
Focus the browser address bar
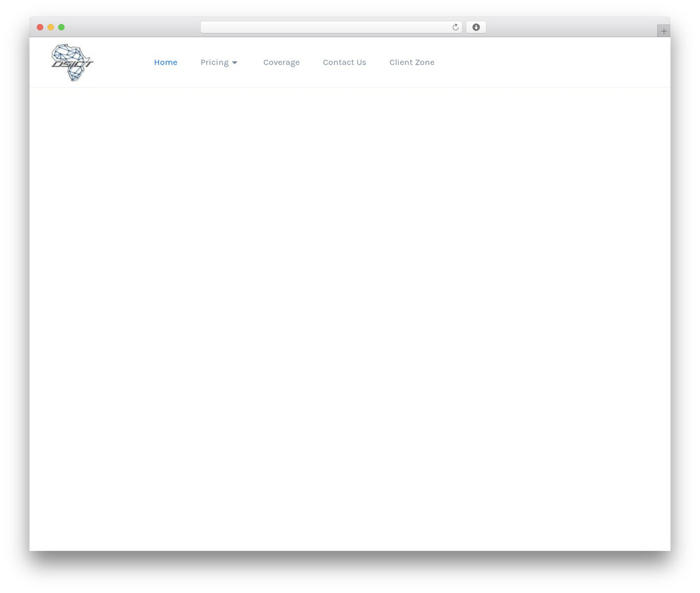[331, 27]
